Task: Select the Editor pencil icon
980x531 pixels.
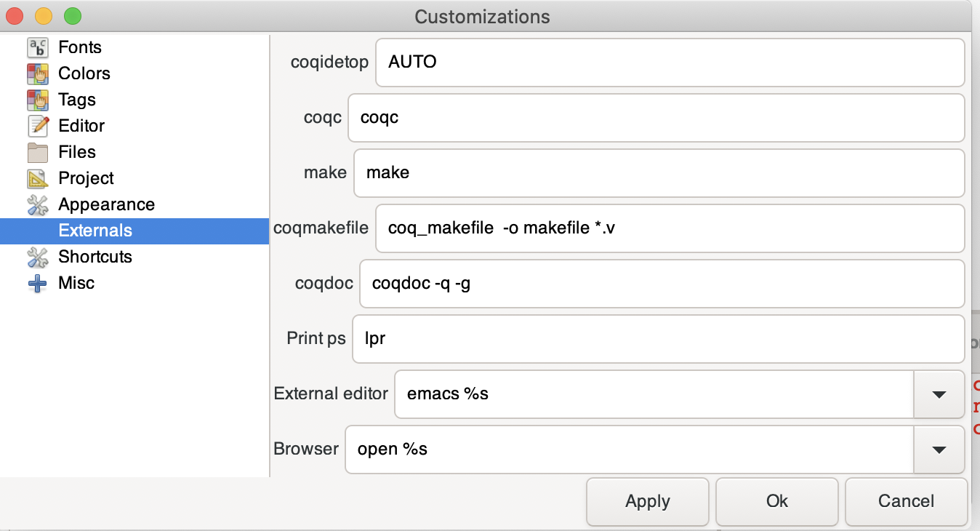Action: pos(38,126)
